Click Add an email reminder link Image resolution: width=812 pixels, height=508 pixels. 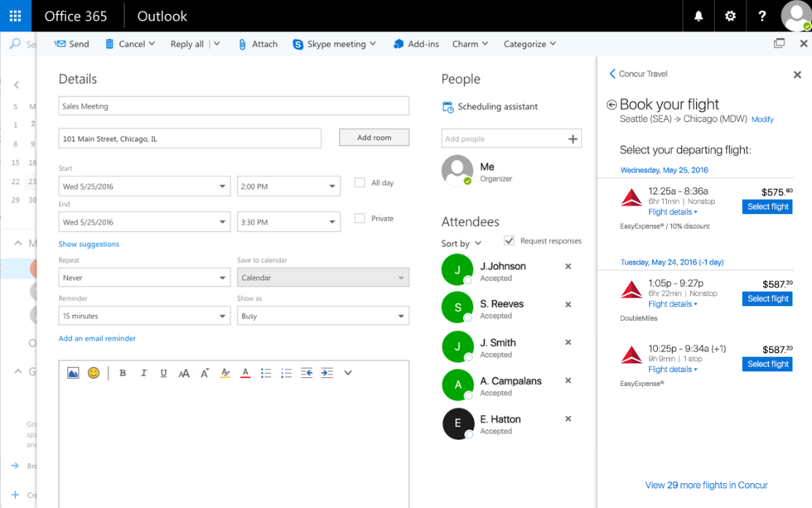(97, 338)
